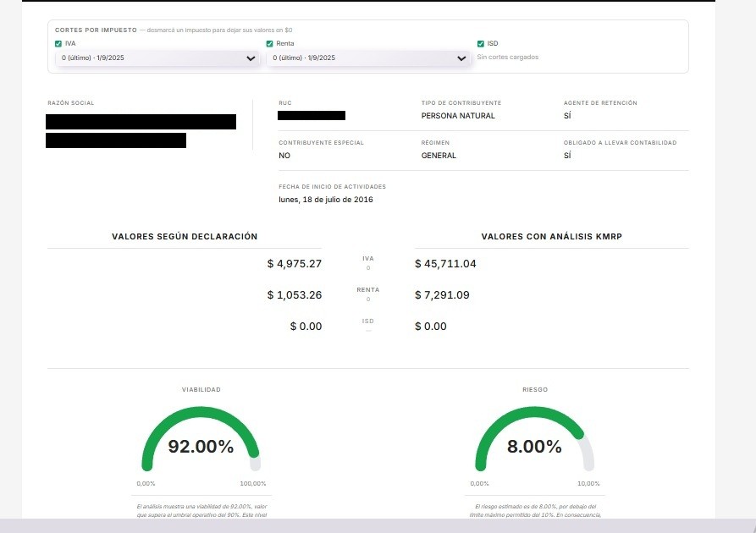The height and width of the screenshot is (533, 756).
Task: Click the 'Sin cortes cargados' ISD note
Action: click(508, 57)
